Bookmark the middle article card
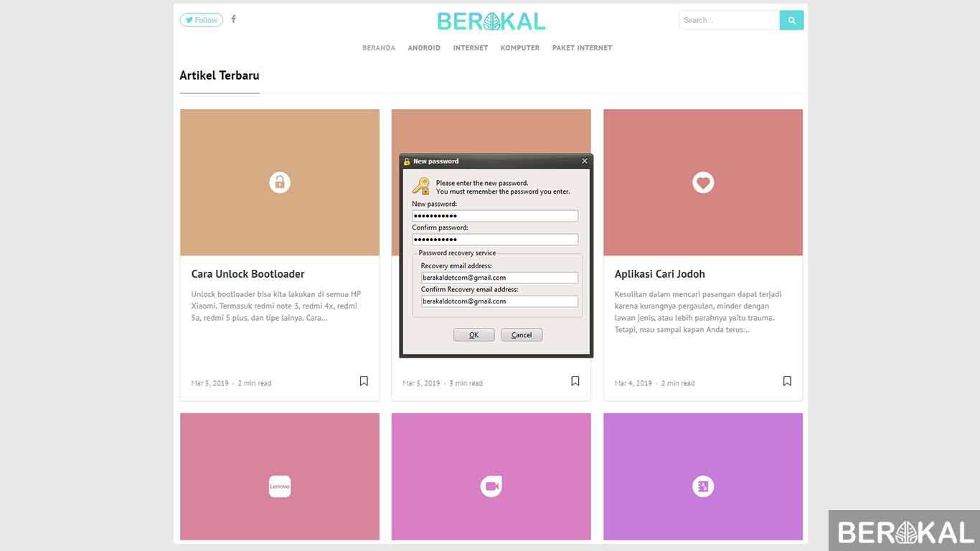980x551 pixels. click(575, 381)
